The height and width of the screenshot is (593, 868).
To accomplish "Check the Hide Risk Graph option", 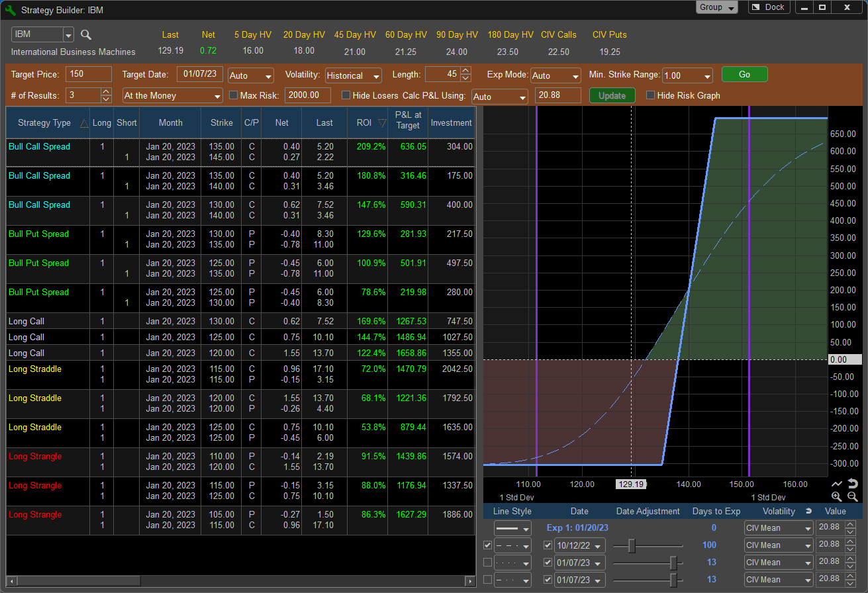I will [651, 95].
